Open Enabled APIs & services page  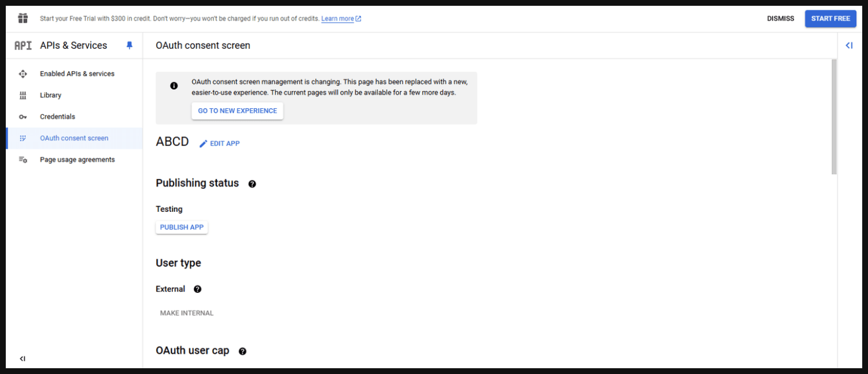[x=74, y=74]
